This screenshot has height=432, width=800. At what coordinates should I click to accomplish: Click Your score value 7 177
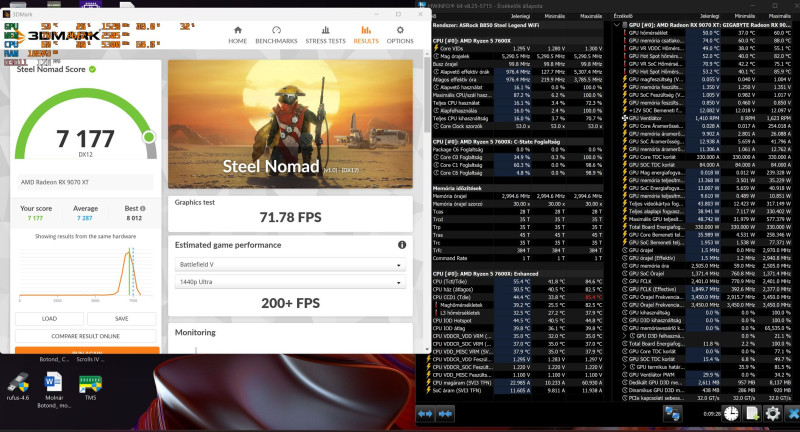pos(35,218)
